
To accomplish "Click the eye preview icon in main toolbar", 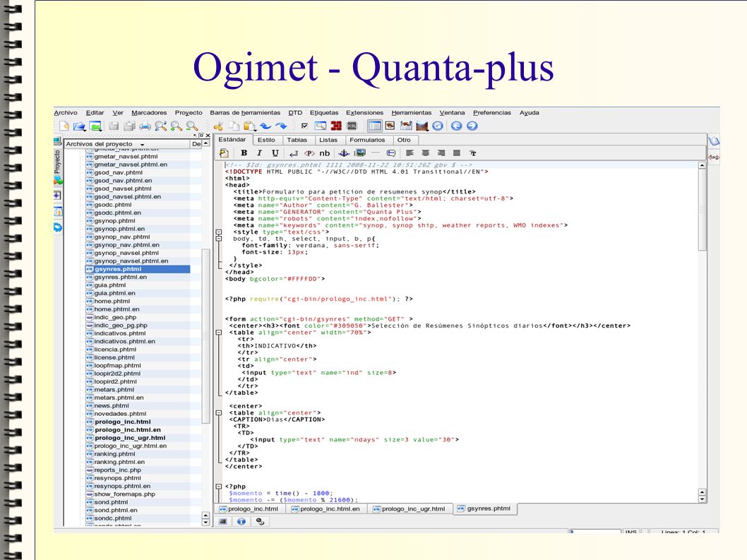I will (390, 126).
